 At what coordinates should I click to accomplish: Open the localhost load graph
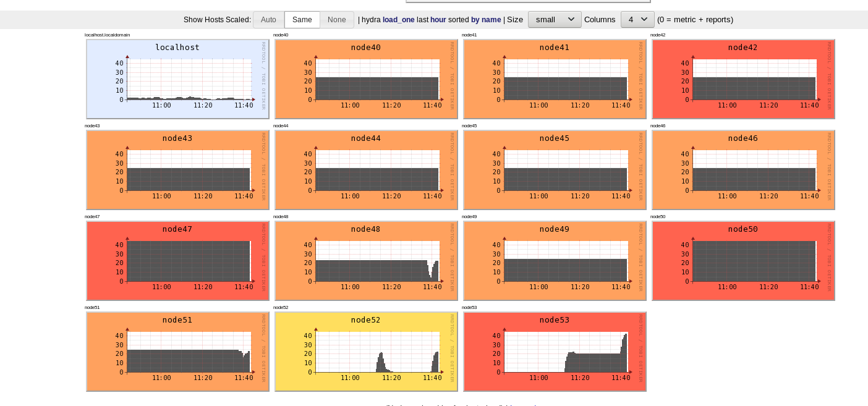tap(177, 79)
